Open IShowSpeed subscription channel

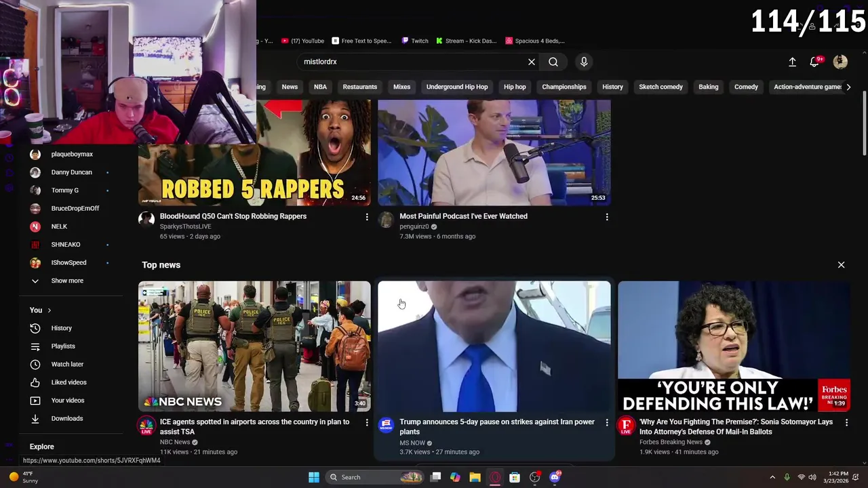coord(68,263)
